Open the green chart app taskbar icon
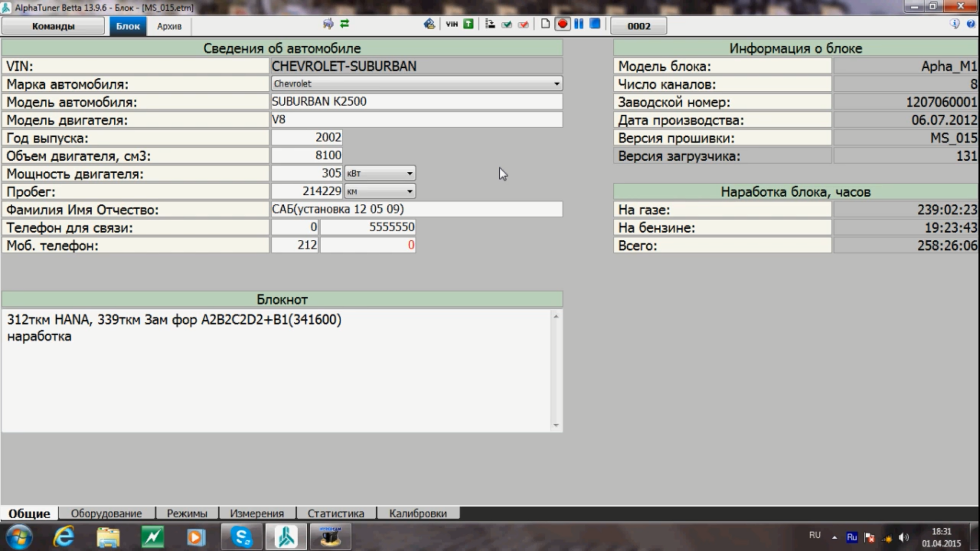The width and height of the screenshot is (980, 551). pyautogui.click(x=152, y=537)
